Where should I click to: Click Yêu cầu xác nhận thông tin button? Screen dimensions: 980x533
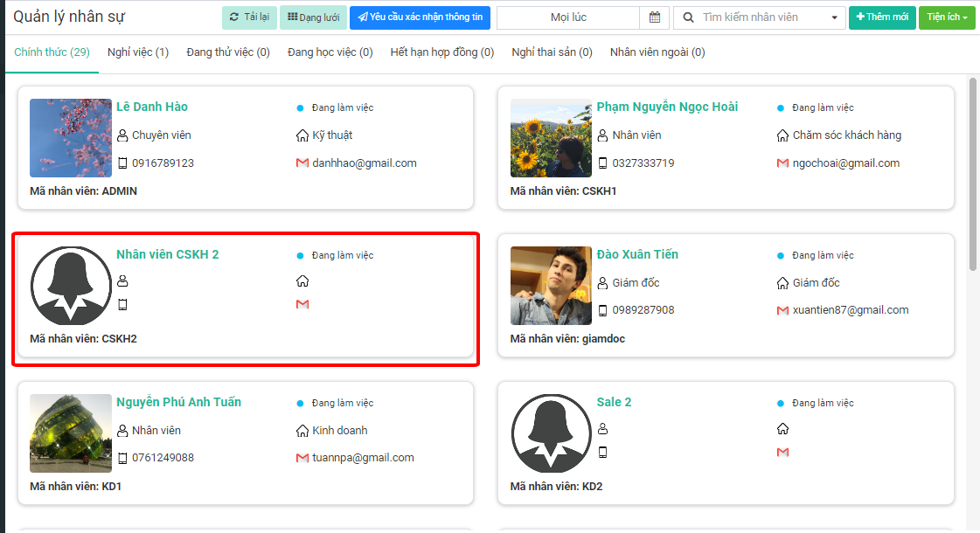[420, 17]
